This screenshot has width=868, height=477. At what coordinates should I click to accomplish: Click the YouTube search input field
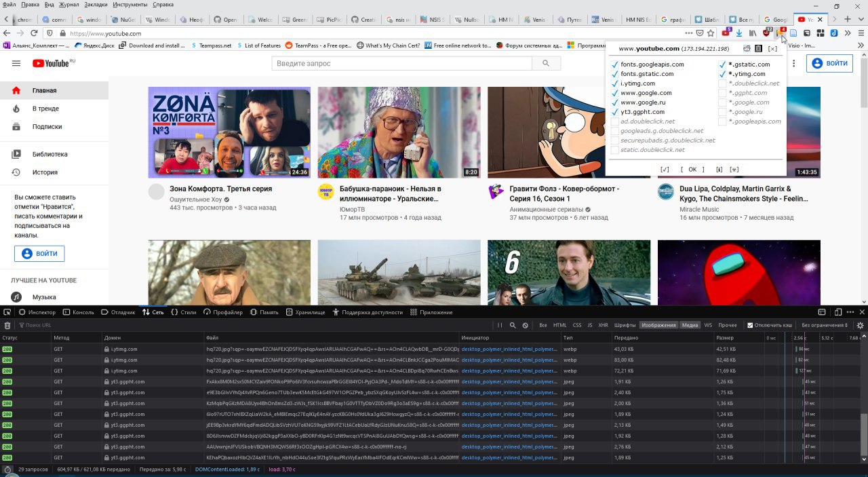click(x=402, y=63)
